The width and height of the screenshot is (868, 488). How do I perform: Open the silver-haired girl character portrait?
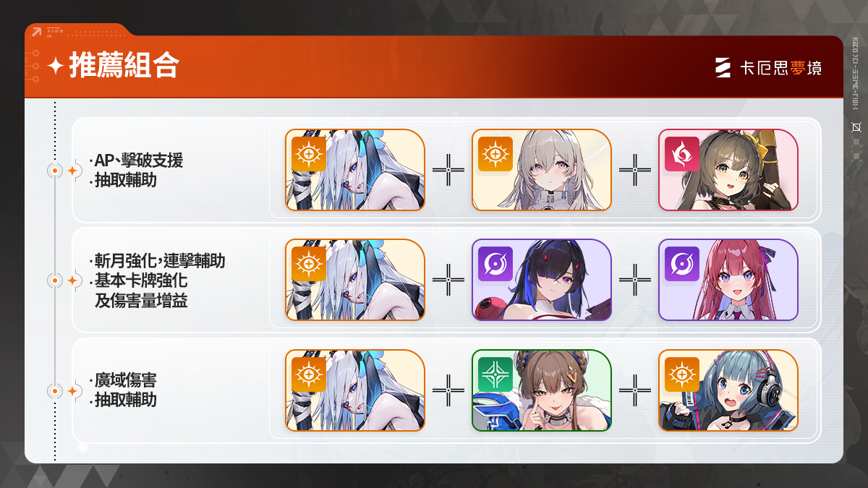542,170
